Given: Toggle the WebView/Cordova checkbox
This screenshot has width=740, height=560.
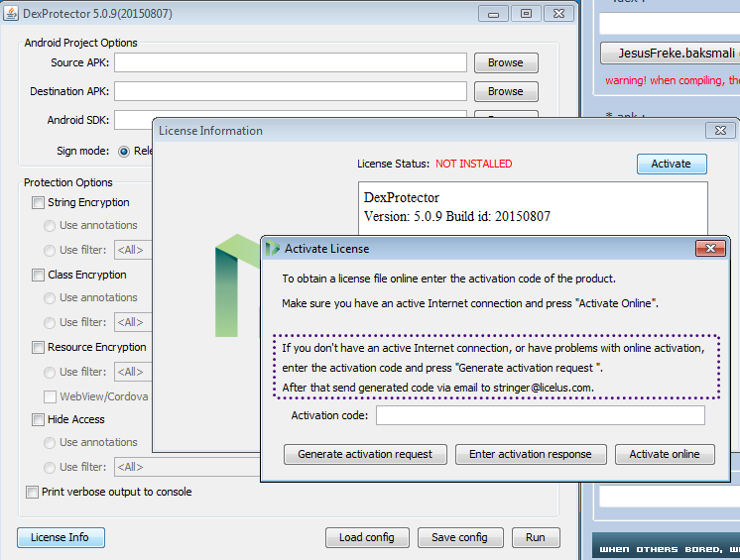Looking at the screenshot, I should tap(50, 396).
